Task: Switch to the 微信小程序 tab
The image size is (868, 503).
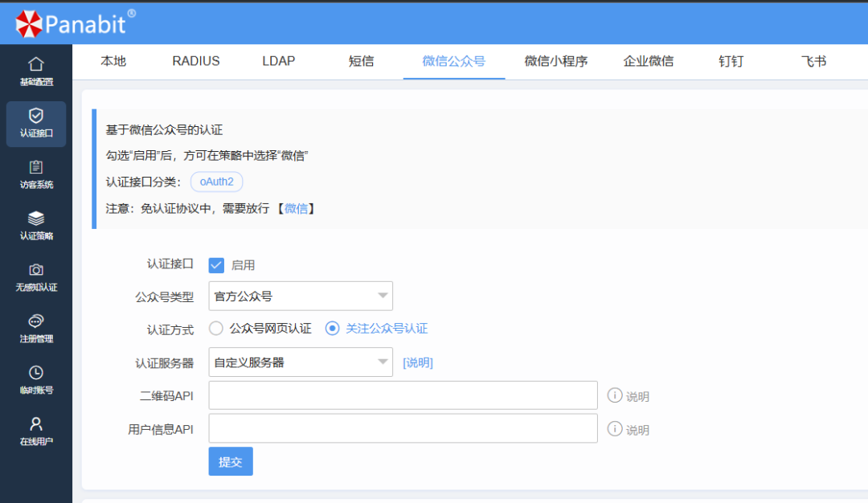Action: pos(555,61)
